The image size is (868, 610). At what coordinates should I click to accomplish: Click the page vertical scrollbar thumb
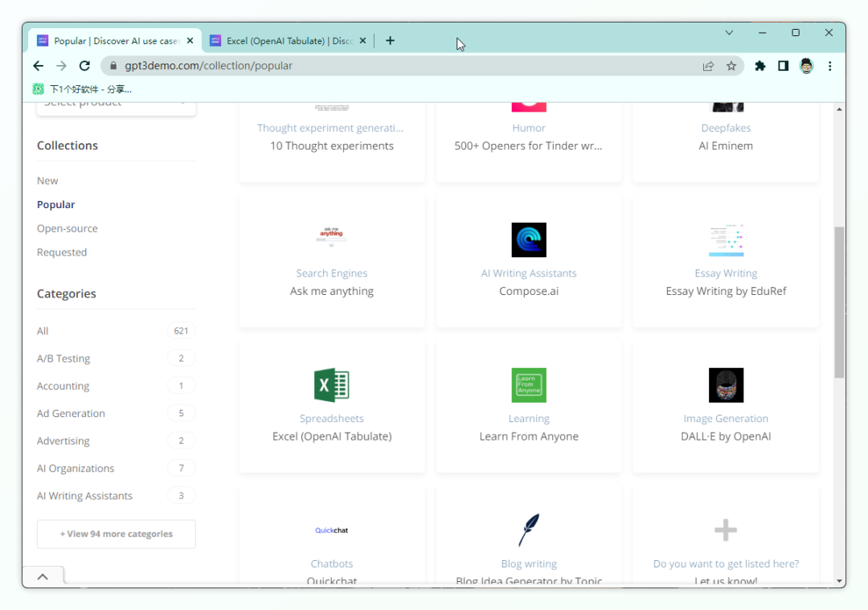pyautogui.click(x=839, y=301)
